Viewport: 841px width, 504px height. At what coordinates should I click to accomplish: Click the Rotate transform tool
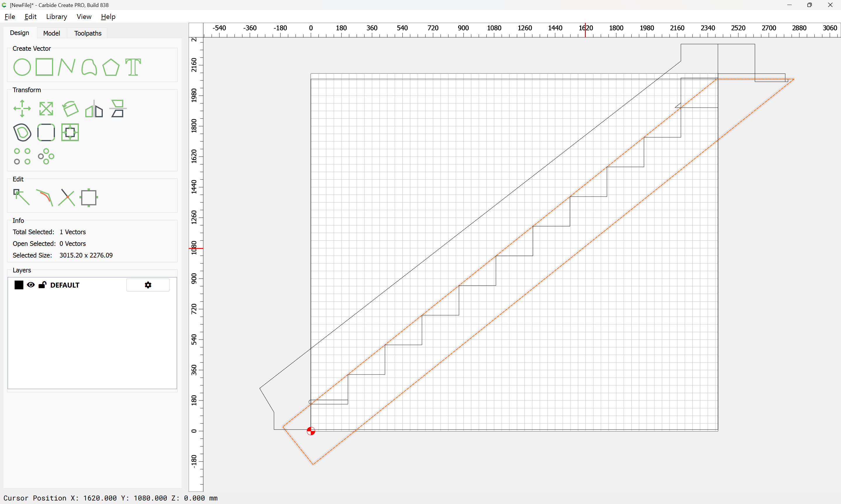point(70,109)
